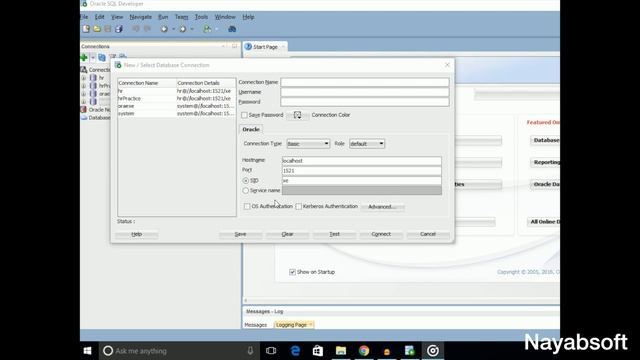640x360 pixels.
Task: Click the Back navigation toolbar icon
Action: pos(164,29)
